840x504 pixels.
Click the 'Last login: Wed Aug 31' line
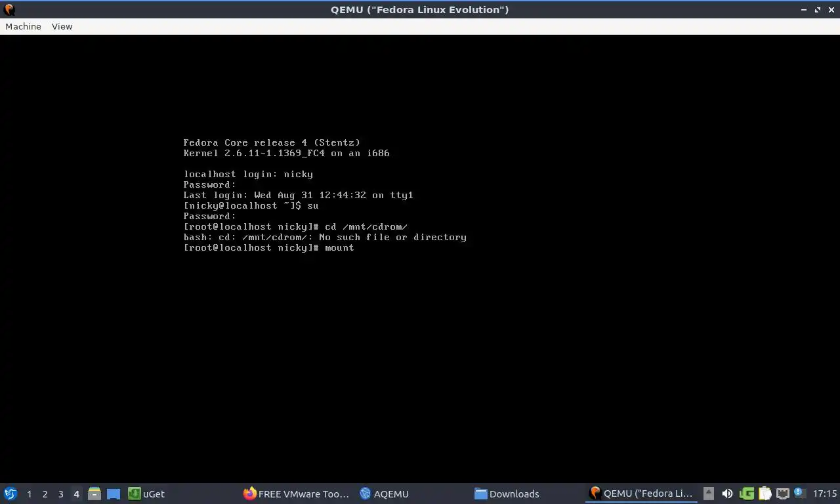(298, 195)
